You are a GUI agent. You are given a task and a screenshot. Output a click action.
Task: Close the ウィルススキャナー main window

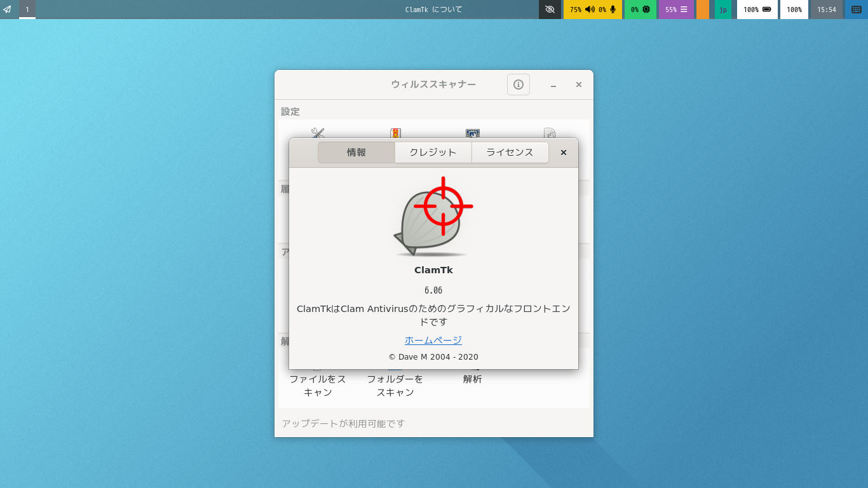coord(579,85)
